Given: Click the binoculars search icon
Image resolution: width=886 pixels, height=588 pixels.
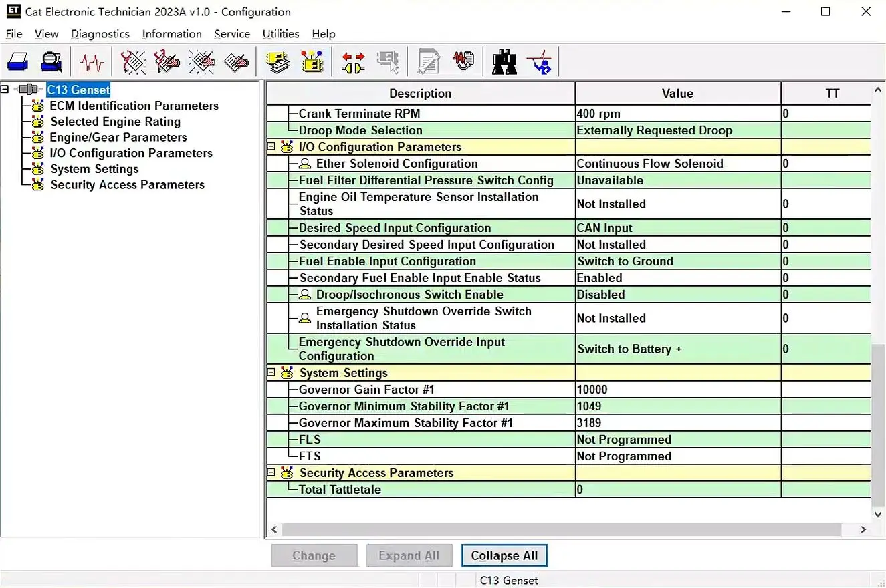Looking at the screenshot, I should (504, 62).
